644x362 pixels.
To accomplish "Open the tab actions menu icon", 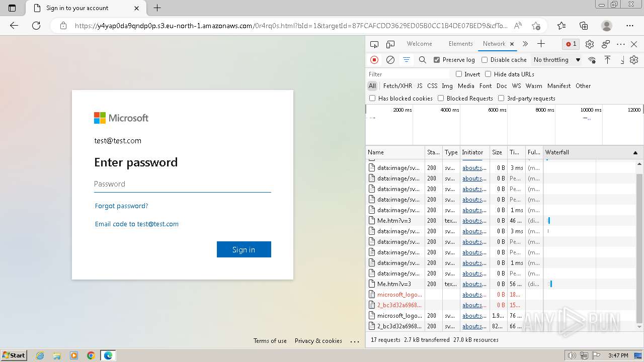I will pyautogui.click(x=12, y=8).
